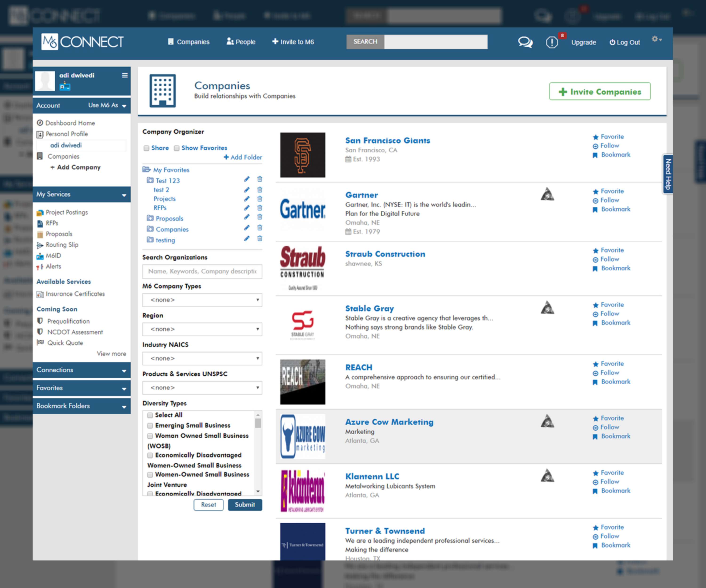Image resolution: width=706 pixels, height=588 pixels.
Task: Open the chat messages icon
Action: tap(525, 42)
